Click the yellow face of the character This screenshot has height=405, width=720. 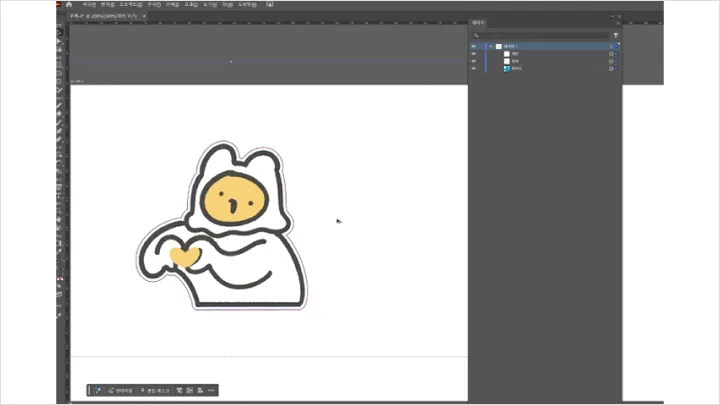pyautogui.click(x=234, y=198)
